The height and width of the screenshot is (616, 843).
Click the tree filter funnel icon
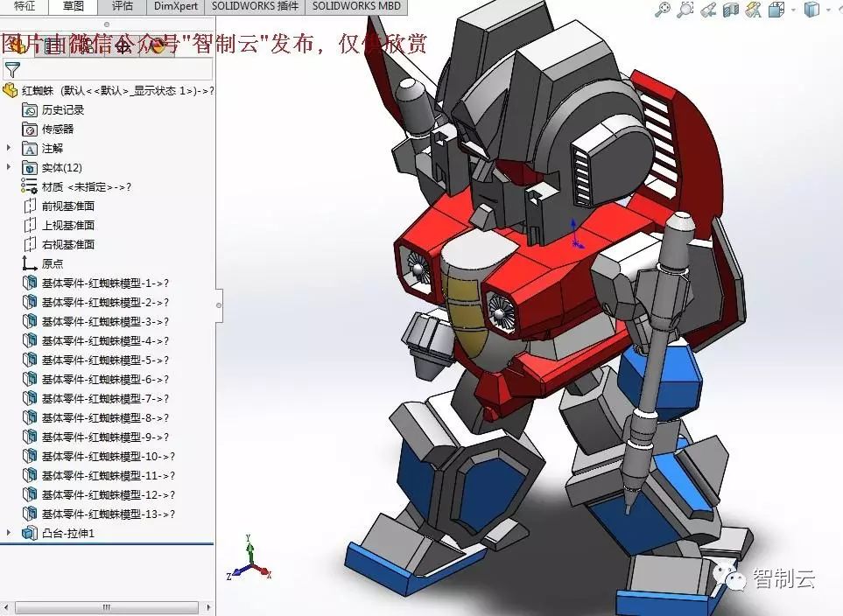(12, 69)
